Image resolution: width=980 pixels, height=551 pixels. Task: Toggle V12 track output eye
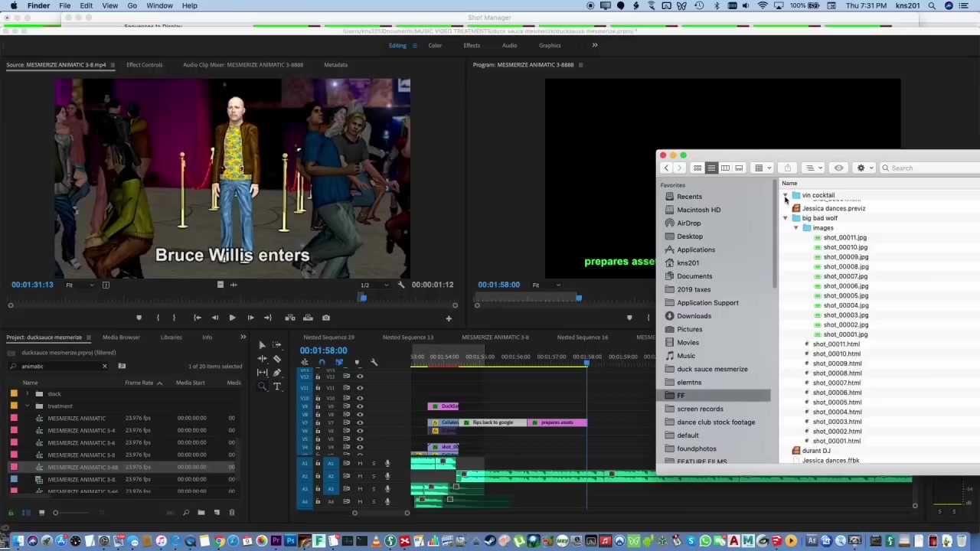(360, 376)
